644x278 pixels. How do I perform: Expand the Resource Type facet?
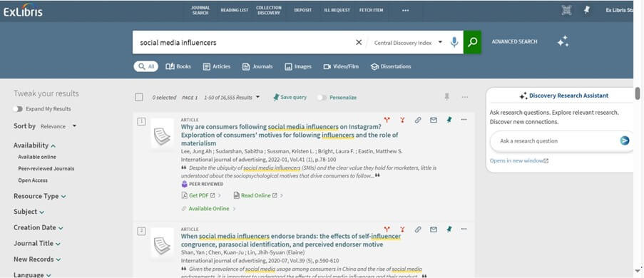(x=39, y=196)
